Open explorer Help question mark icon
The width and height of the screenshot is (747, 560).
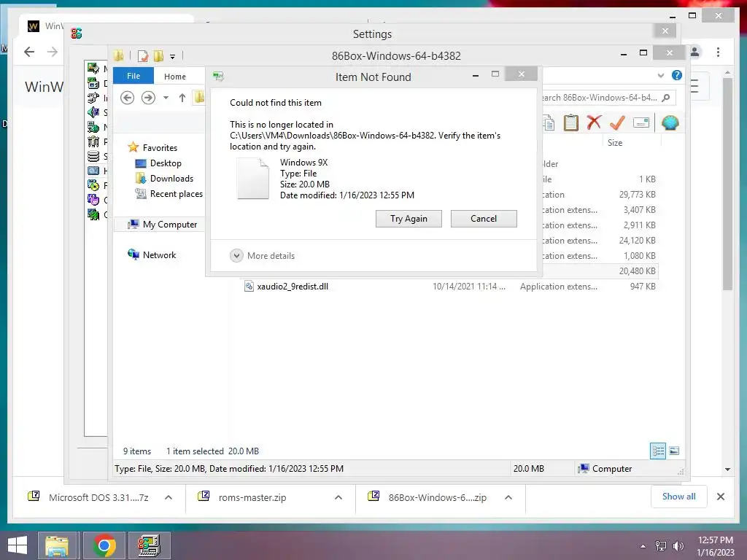pos(676,75)
